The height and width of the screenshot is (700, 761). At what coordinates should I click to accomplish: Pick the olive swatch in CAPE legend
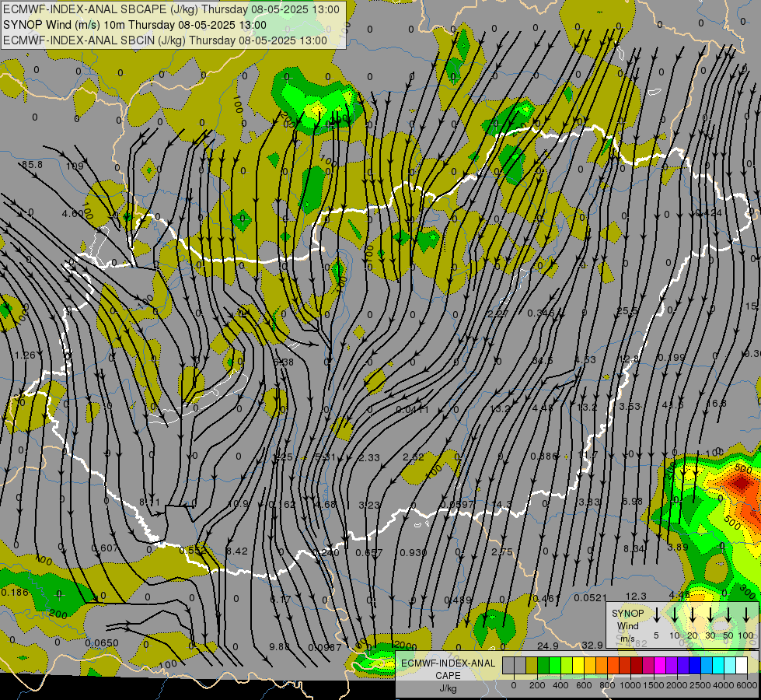[x=532, y=666]
